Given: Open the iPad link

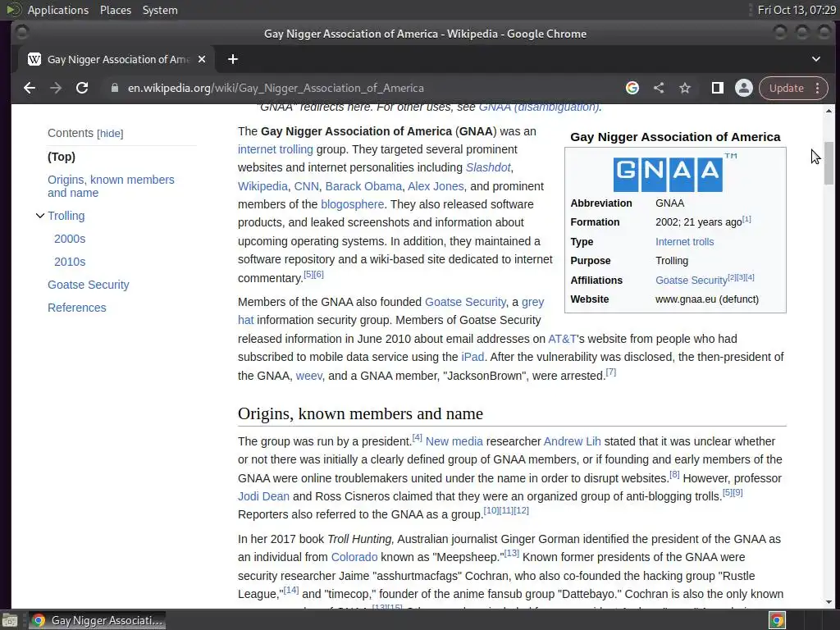Looking at the screenshot, I should [472, 358].
